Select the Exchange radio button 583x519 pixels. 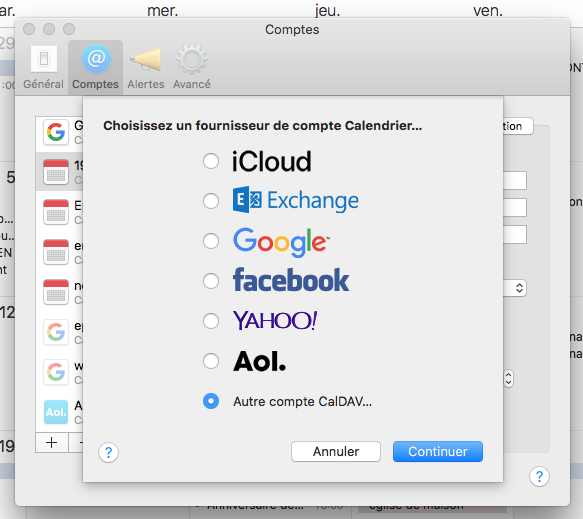[211, 201]
